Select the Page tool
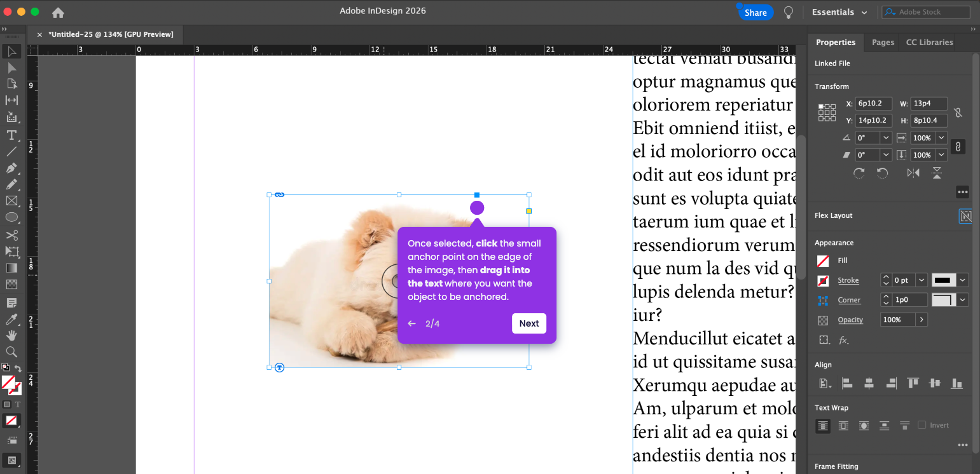The height and width of the screenshot is (474, 980). (11, 84)
